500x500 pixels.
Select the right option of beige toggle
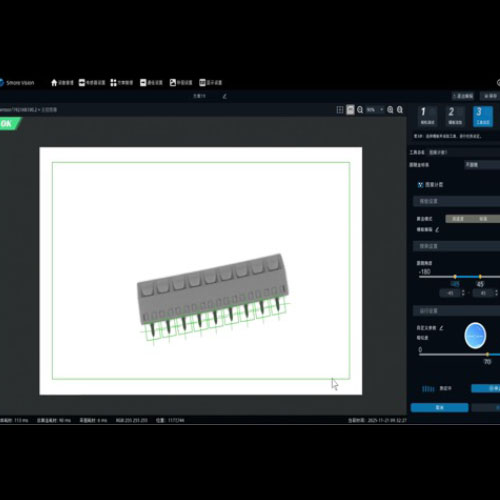pyautogui.click(x=483, y=219)
